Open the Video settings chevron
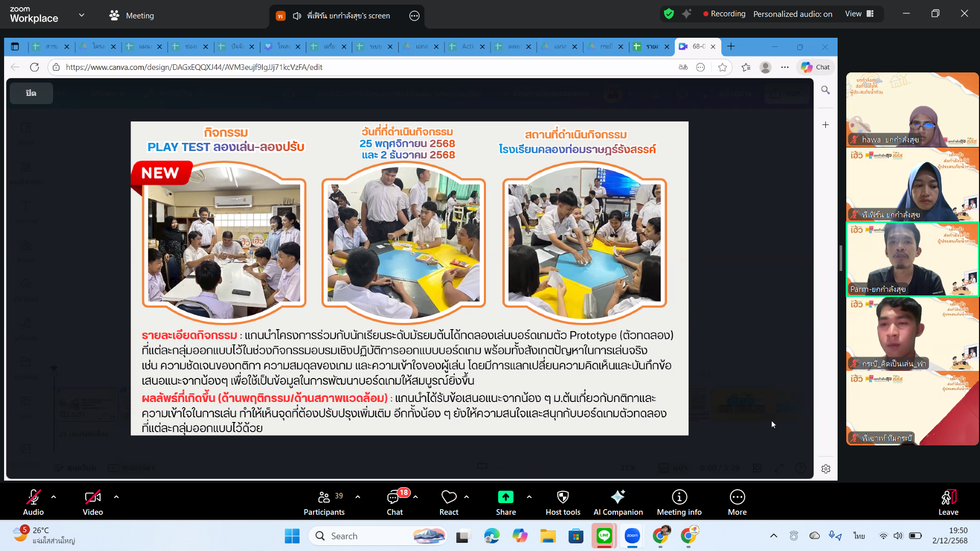980x551 pixels. [116, 496]
